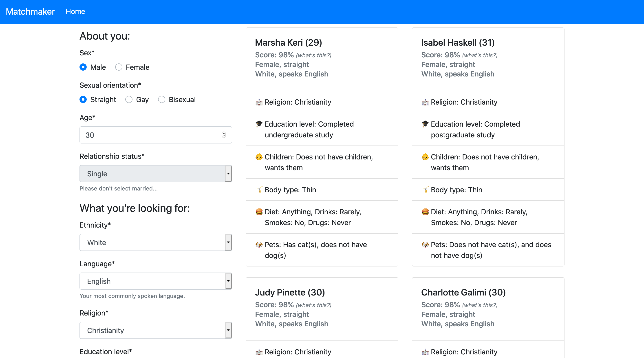Open "what's this?" link on Marsha Keri's score
This screenshot has height=358, width=644.
coord(313,55)
